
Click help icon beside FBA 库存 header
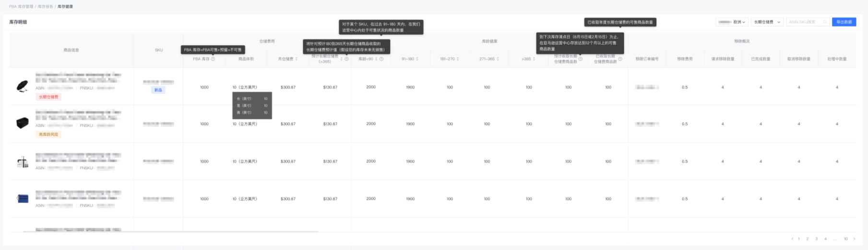tap(213, 59)
